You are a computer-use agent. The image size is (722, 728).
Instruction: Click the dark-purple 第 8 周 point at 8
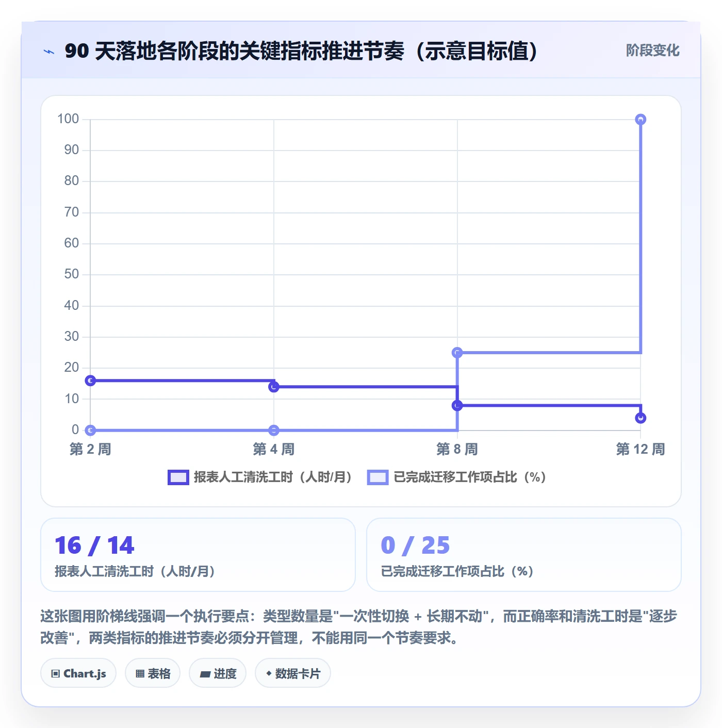pyautogui.click(x=457, y=406)
